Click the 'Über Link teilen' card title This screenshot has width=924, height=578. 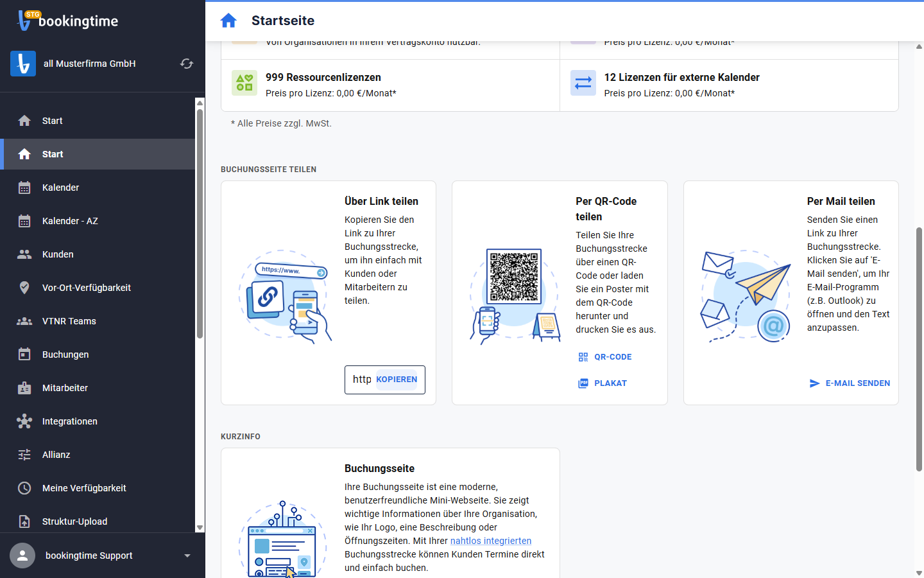381,201
